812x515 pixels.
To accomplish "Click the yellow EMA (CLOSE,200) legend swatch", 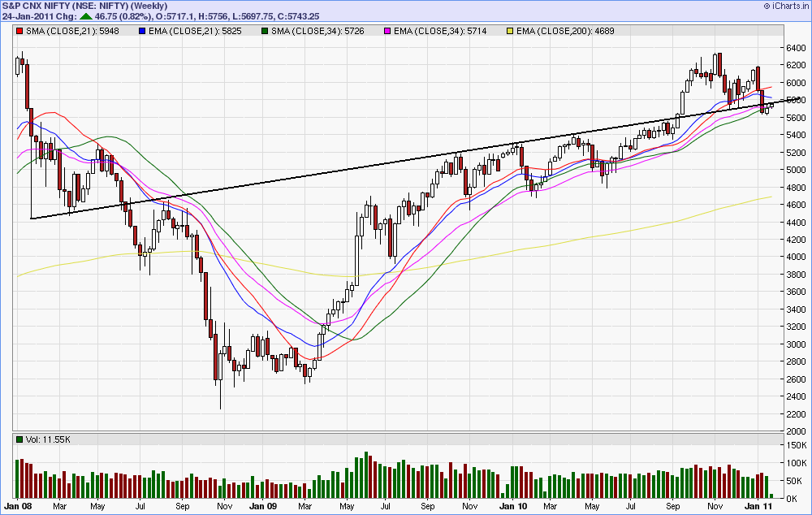I will pyautogui.click(x=510, y=31).
